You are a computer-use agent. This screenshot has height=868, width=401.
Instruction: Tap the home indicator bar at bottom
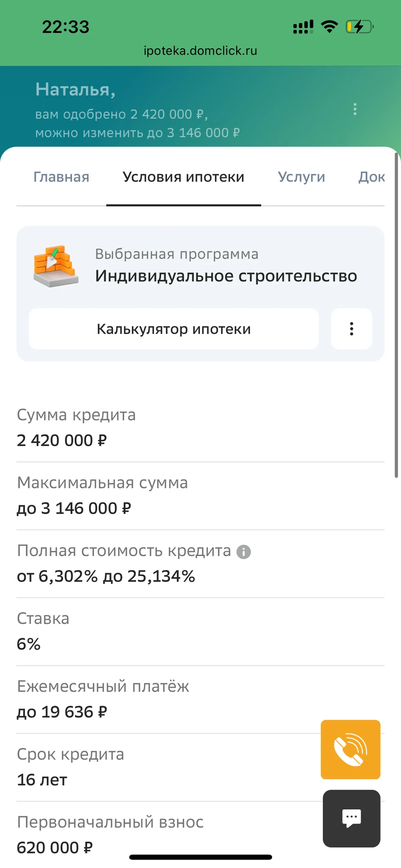[x=200, y=857]
